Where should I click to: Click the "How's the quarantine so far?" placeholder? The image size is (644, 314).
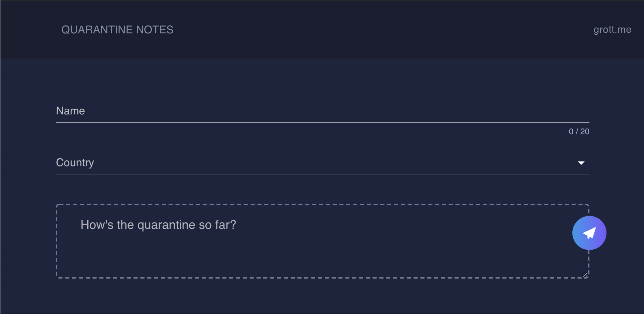coord(158,225)
